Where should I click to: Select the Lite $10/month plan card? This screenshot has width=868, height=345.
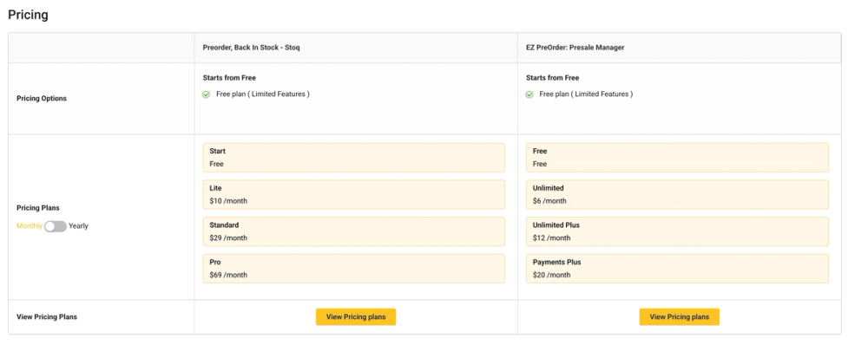354,195
